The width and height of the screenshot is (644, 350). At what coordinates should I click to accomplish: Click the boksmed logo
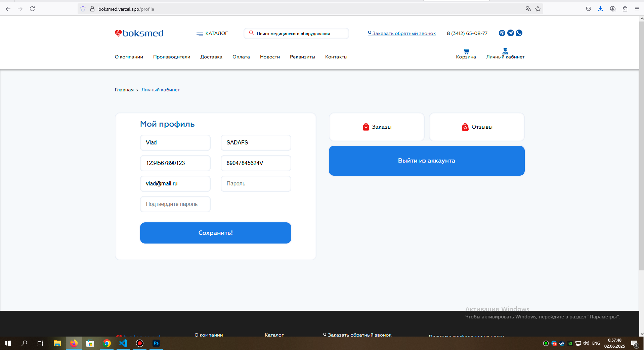139,33
